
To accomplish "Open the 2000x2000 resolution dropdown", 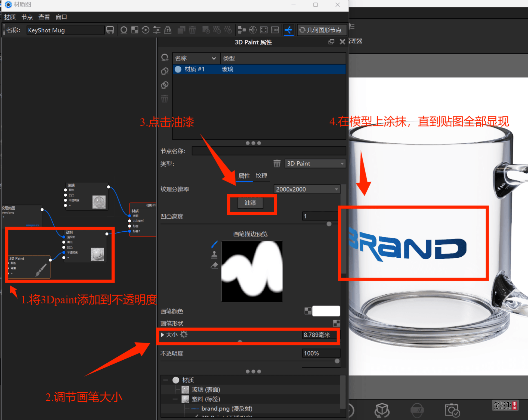I will (x=307, y=189).
